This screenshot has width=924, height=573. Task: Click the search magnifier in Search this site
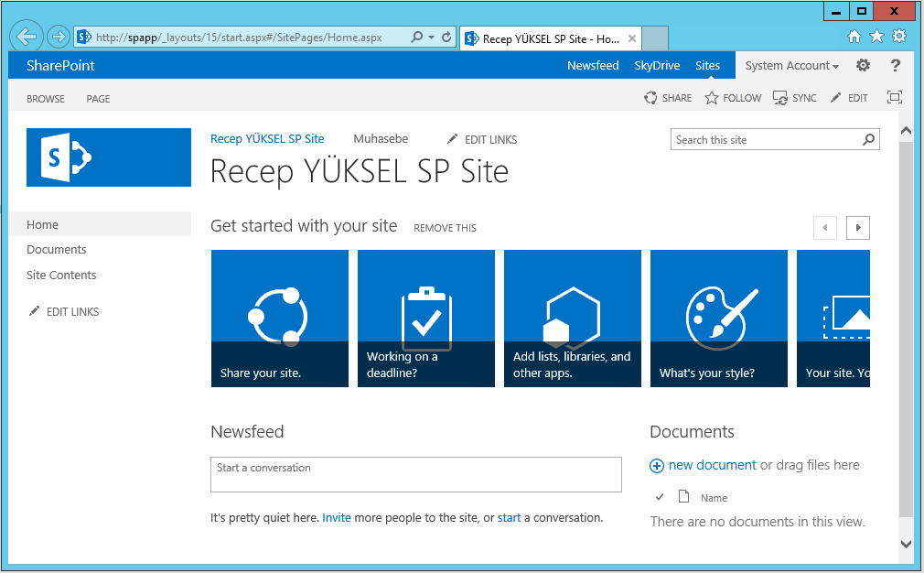pos(868,140)
